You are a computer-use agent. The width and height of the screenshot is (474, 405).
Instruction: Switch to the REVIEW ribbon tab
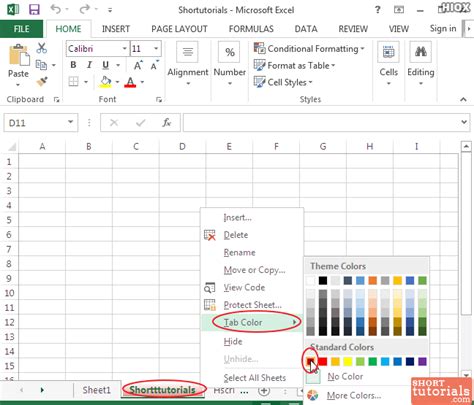pyautogui.click(x=353, y=29)
